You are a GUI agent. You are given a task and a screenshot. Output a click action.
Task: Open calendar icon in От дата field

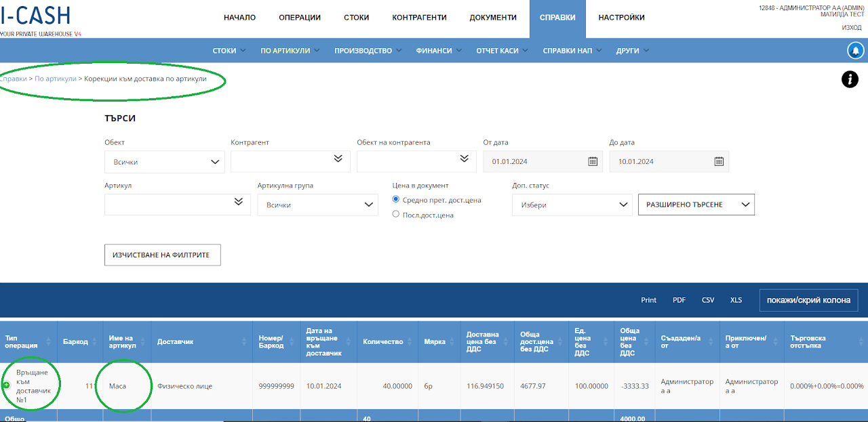tap(593, 161)
